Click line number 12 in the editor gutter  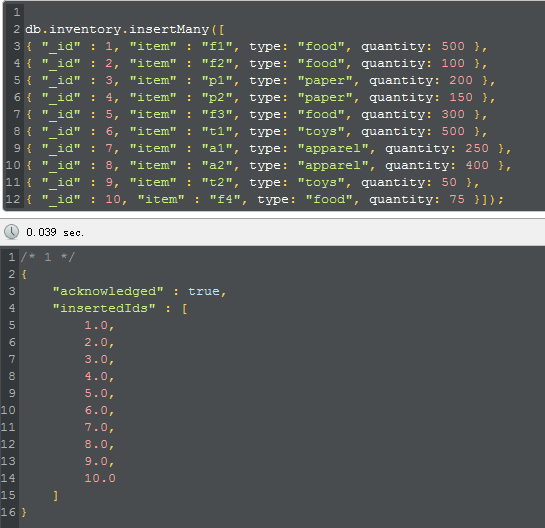click(13, 200)
